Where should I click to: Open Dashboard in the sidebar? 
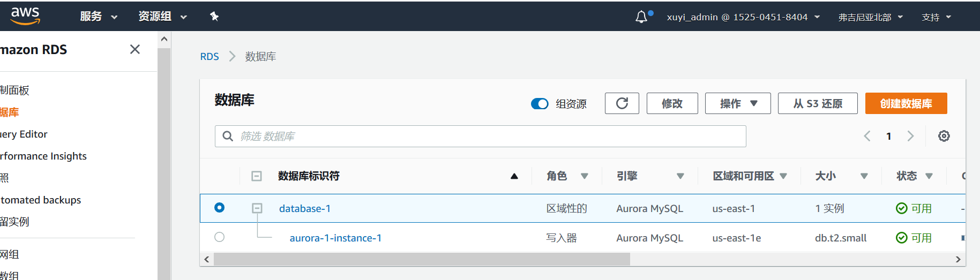[x=14, y=90]
